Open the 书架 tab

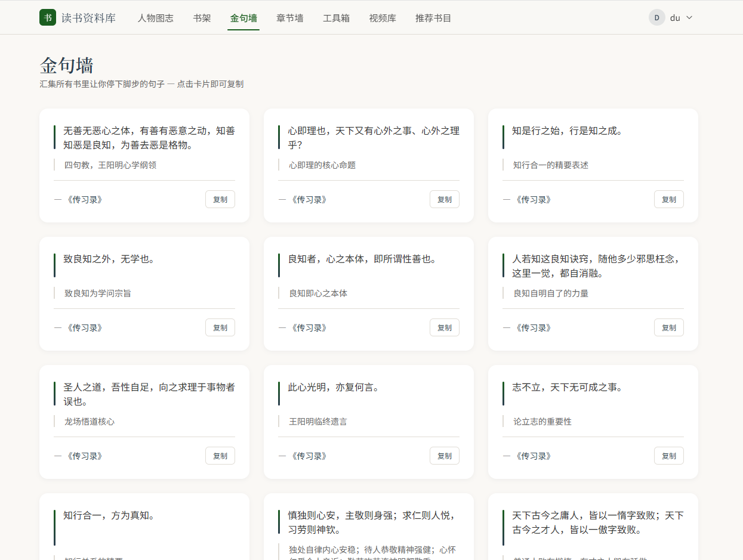[202, 18]
